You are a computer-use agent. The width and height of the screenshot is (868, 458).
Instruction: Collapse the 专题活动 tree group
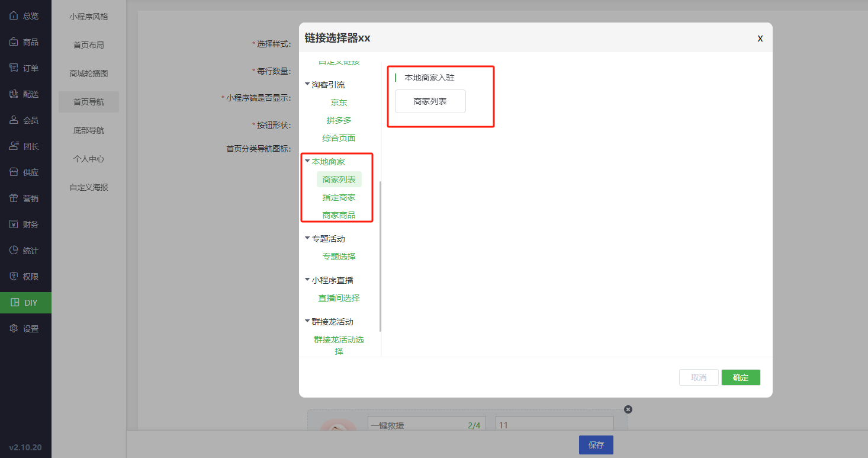(x=307, y=238)
